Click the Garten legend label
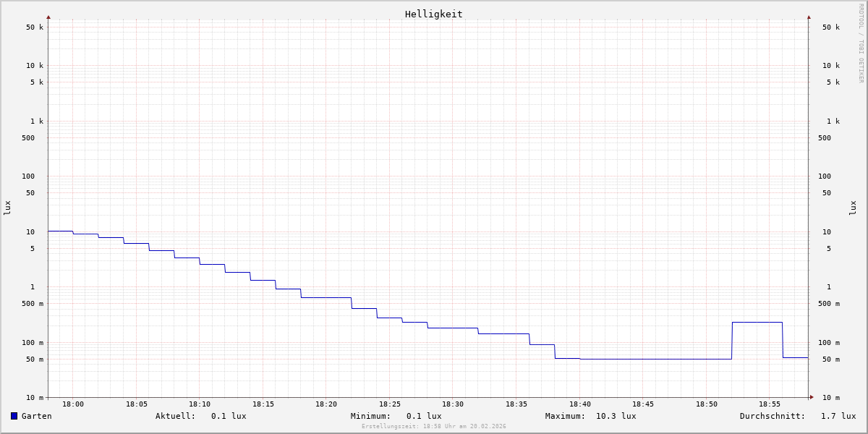 (x=36, y=416)
